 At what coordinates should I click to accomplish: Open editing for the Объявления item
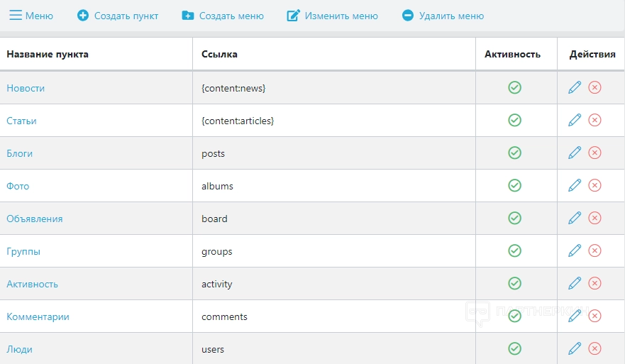tap(575, 218)
